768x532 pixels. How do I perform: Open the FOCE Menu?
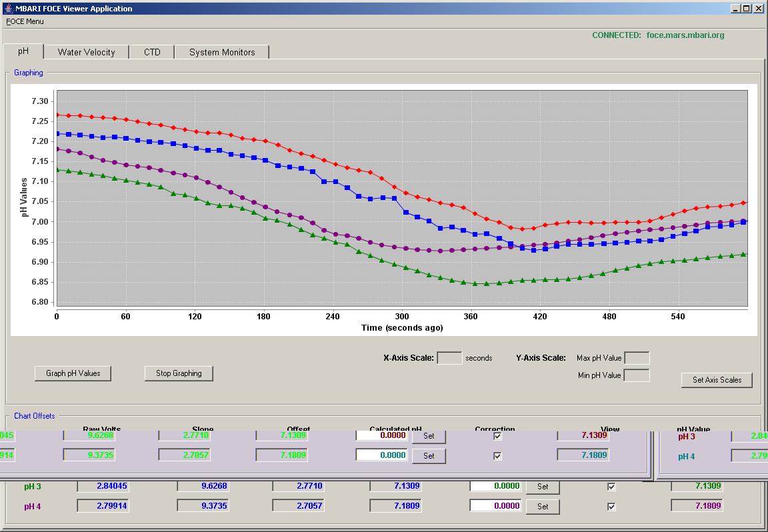click(25, 21)
